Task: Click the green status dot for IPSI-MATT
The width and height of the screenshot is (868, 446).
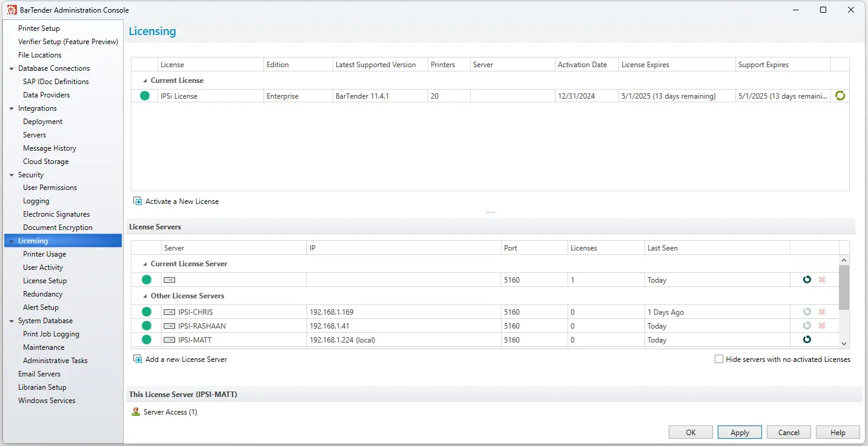Action: click(x=147, y=339)
